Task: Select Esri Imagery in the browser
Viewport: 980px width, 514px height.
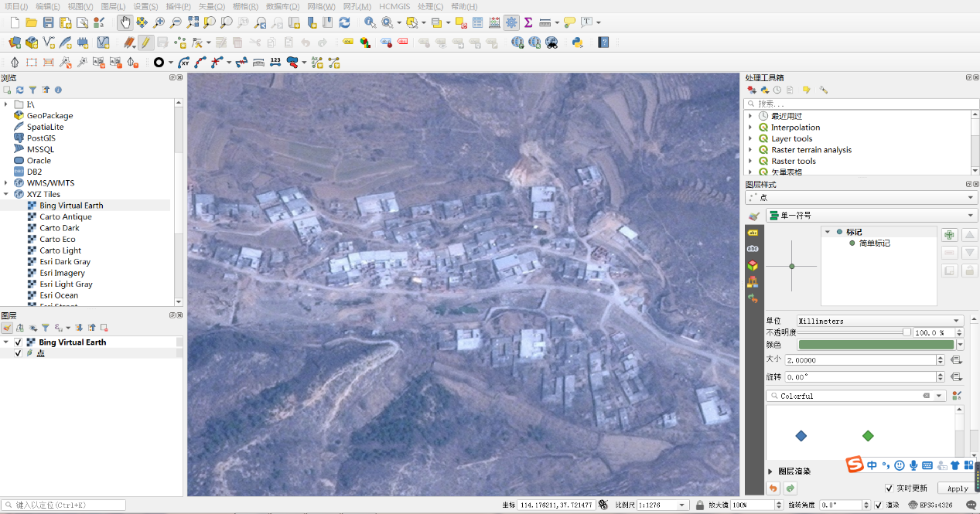Action: tap(62, 273)
